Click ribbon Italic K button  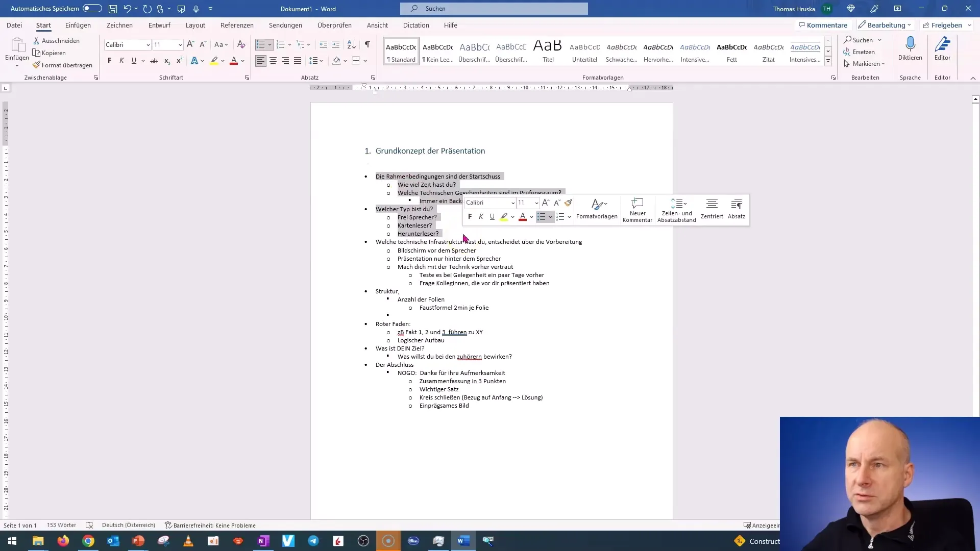pyautogui.click(x=121, y=61)
